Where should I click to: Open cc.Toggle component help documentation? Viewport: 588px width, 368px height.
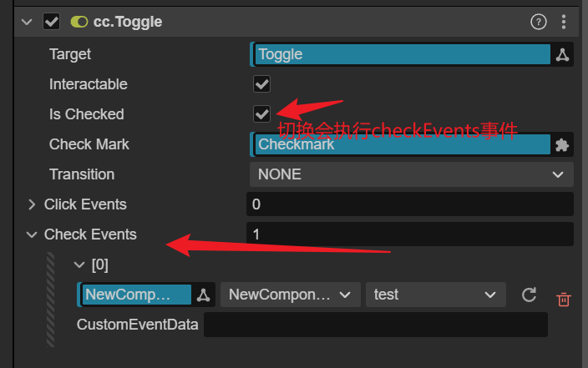(x=539, y=22)
